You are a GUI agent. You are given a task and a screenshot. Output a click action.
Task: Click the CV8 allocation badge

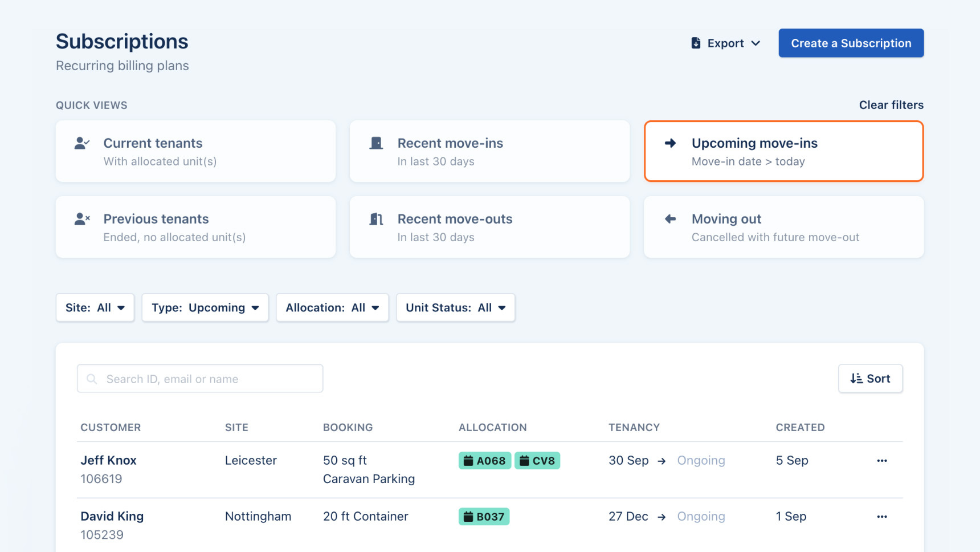pos(537,461)
